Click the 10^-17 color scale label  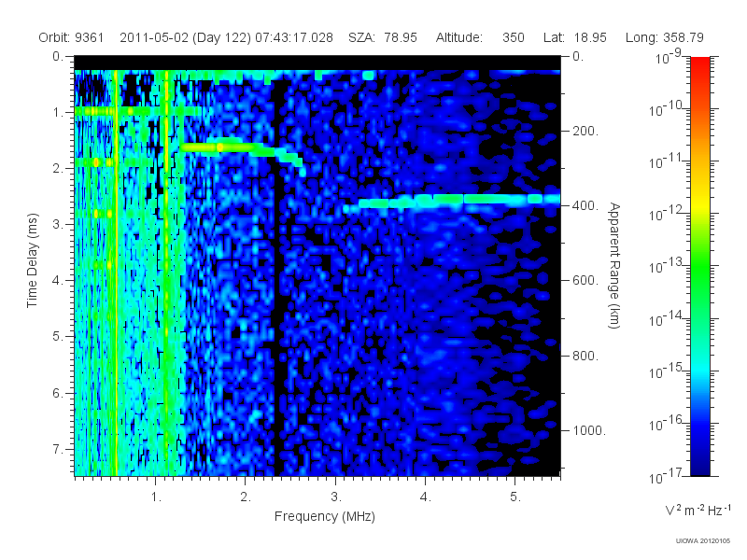coord(666,476)
